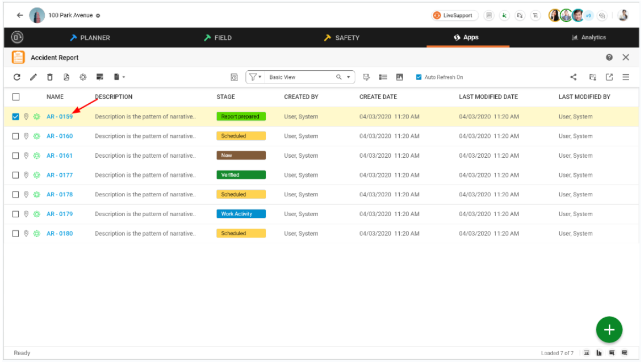Click Report prepared stage badge for AR - 0159

[x=241, y=116]
